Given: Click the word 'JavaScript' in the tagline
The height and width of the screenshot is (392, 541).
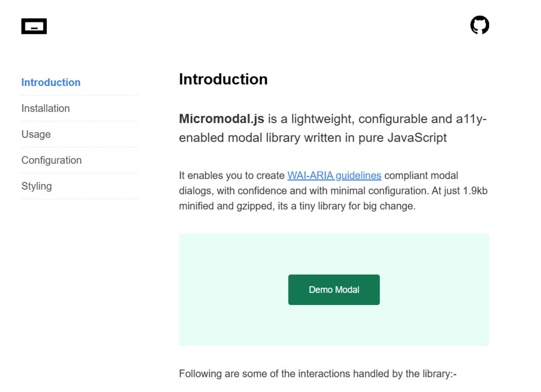Looking at the screenshot, I should point(417,138).
